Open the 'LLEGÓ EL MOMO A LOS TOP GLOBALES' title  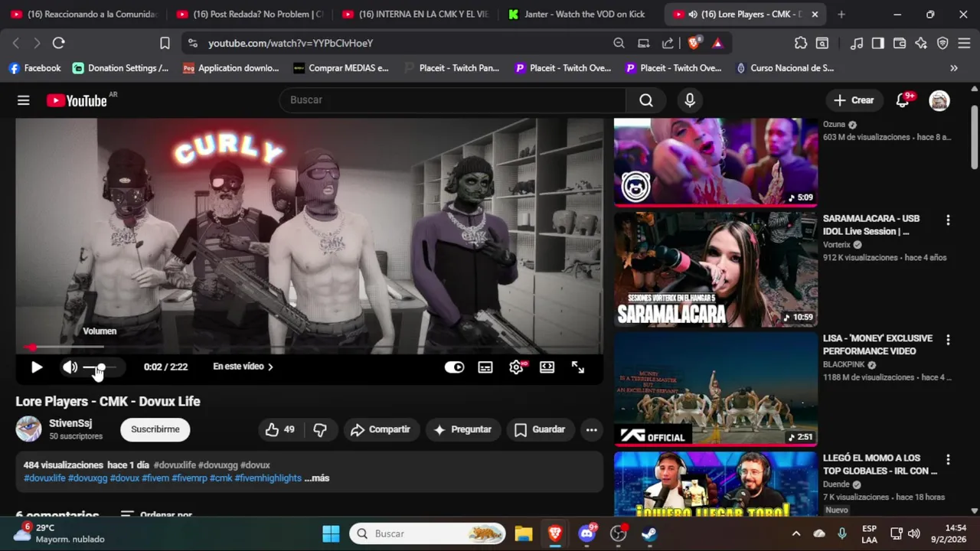pos(880,465)
